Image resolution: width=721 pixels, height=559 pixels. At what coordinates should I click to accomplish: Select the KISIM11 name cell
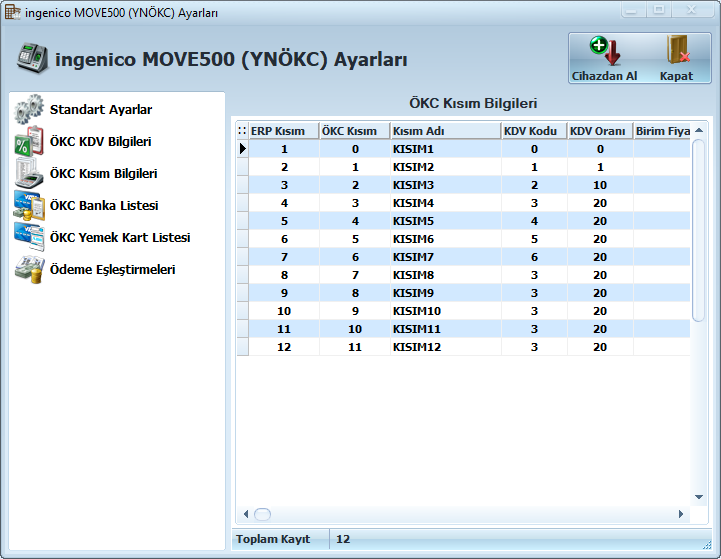(x=446, y=329)
